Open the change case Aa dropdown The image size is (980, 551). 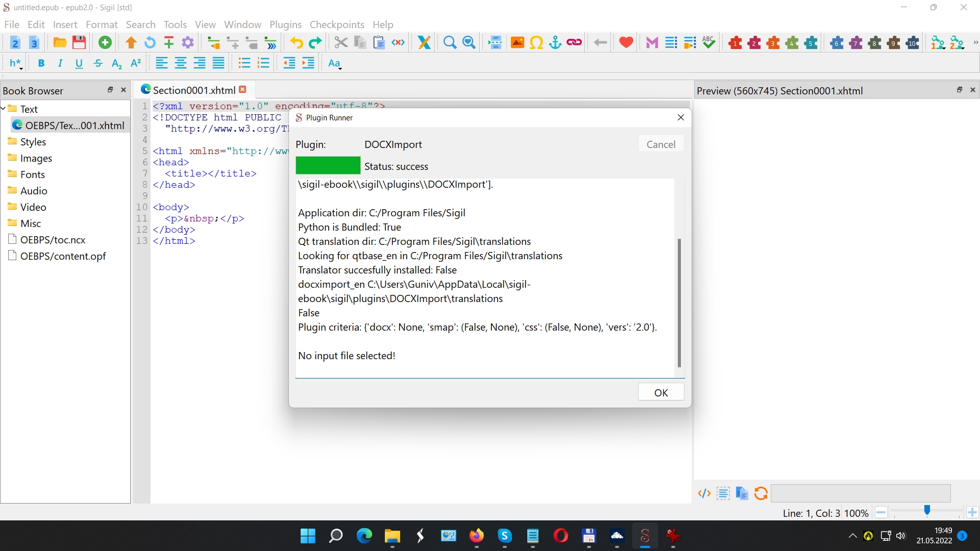tap(334, 63)
